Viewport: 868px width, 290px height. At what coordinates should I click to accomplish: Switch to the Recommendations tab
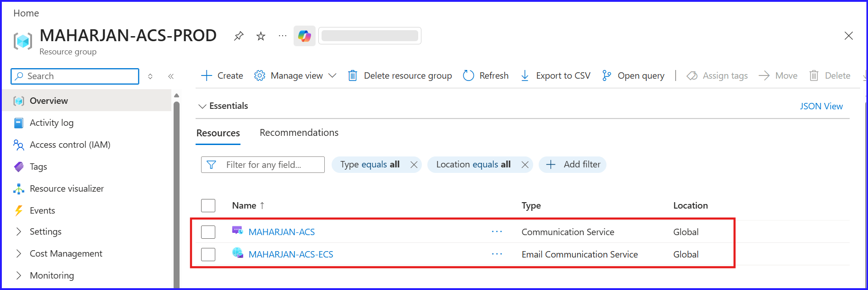pos(299,133)
